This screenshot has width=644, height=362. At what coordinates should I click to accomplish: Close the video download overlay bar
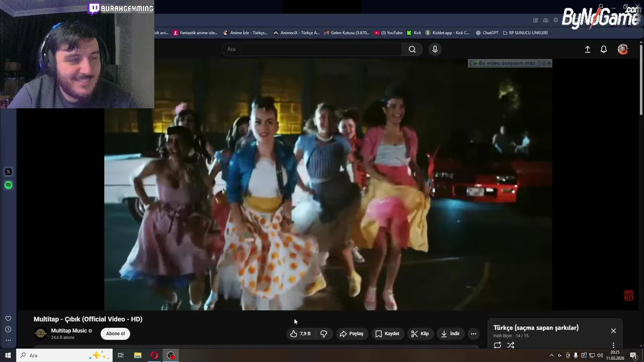pos(549,63)
